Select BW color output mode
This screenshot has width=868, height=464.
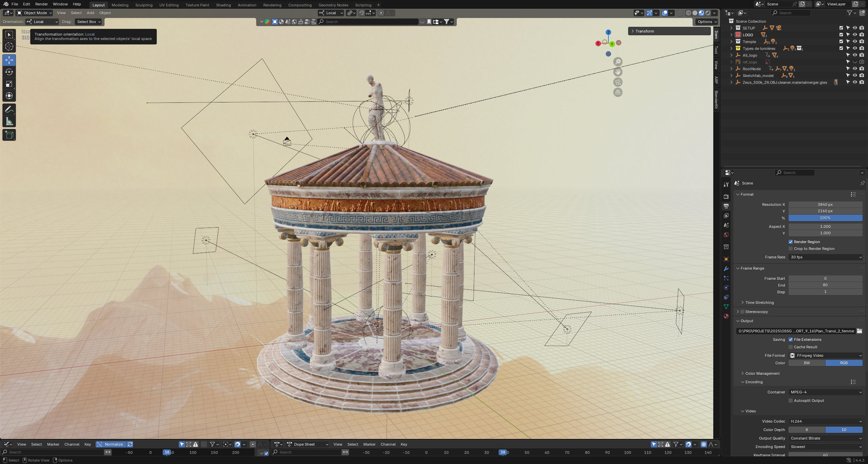[x=806, y=363]
